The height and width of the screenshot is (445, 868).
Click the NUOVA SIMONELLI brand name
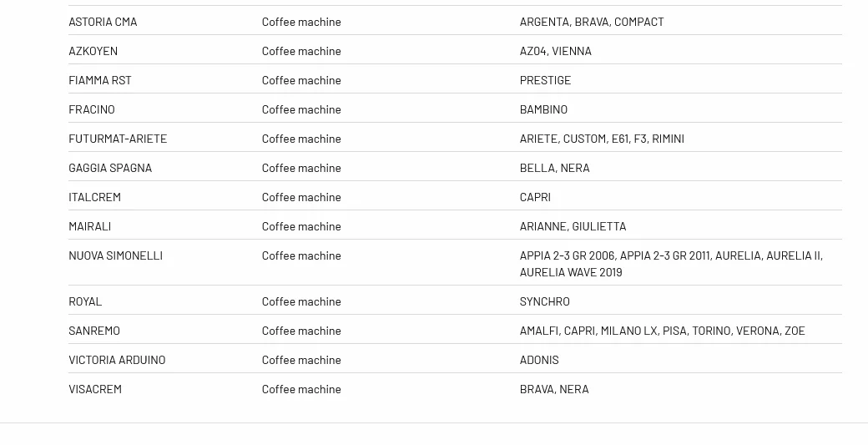click(115, 255)
